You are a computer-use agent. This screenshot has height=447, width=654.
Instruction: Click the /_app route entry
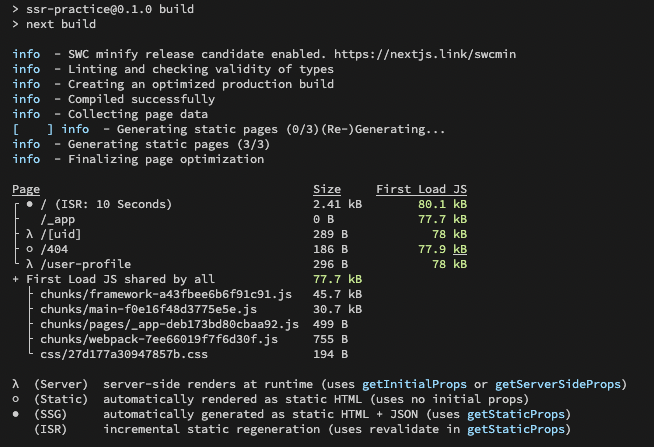(58, 219)
